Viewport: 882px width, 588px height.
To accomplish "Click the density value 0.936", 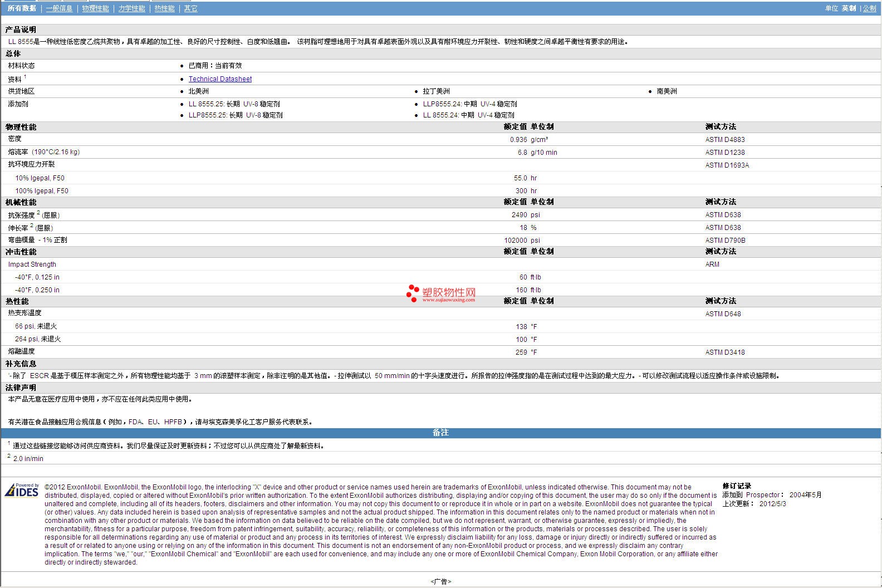I will point(518,140).
